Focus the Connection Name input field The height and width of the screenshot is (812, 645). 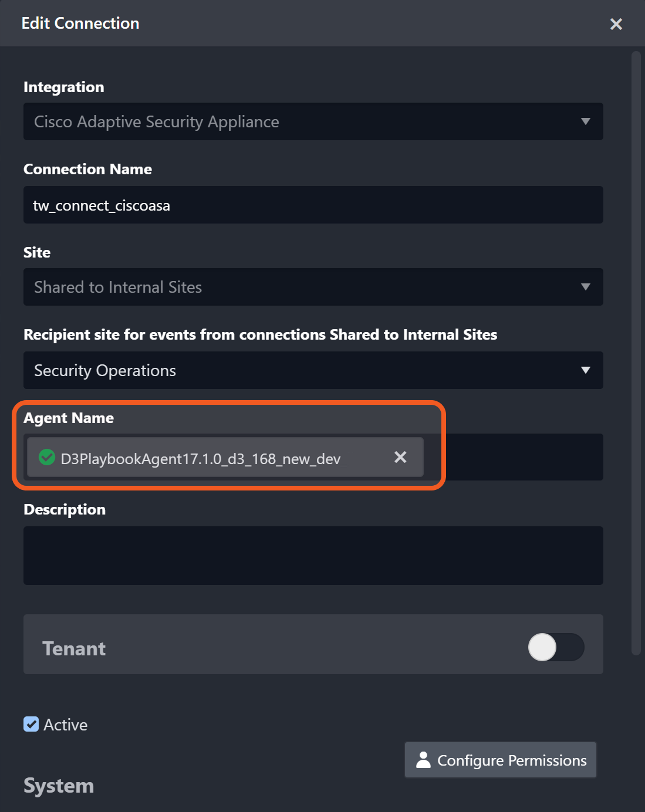[x=313, y=205]
